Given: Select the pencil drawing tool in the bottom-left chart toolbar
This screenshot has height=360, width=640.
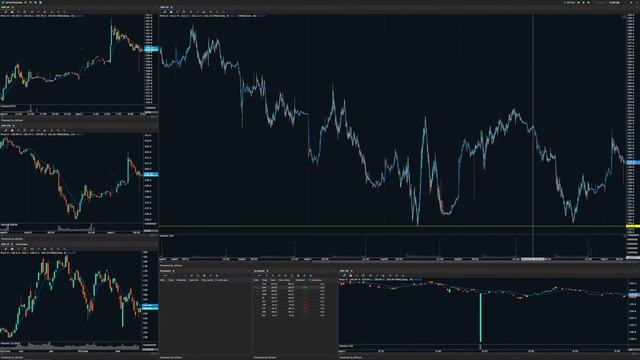Looking at the screenshot, I should point(6,249).
